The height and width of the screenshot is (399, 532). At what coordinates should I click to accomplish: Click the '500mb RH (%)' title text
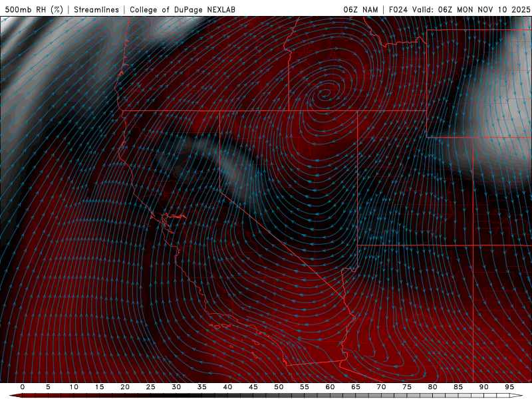click(x=34, y=9)
